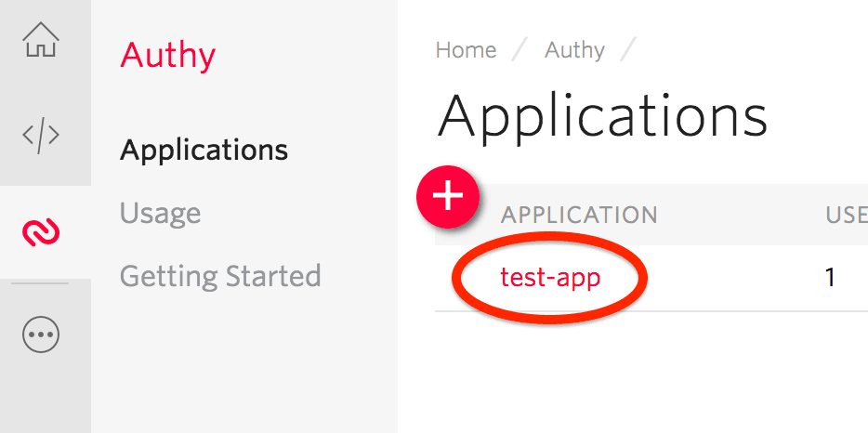Open the test-app application link
The image size is (868, 433).
click(550, 277)
